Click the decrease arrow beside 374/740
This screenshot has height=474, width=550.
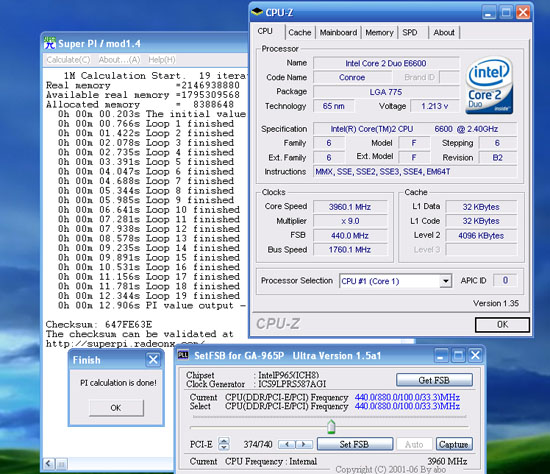[287, 445]
